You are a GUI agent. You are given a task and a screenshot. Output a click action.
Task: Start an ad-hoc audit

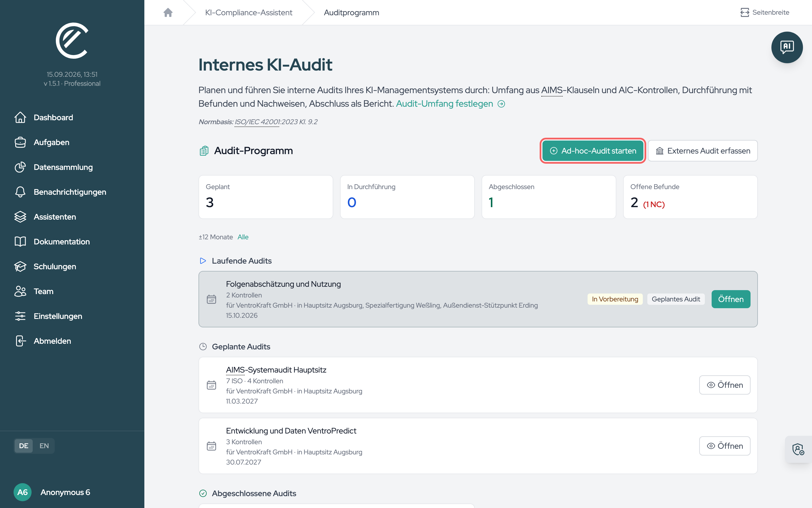(x=593, y=151)
